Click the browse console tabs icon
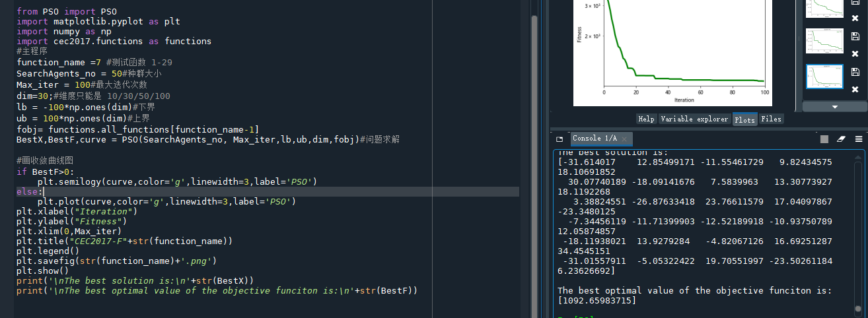 [560, 139]
